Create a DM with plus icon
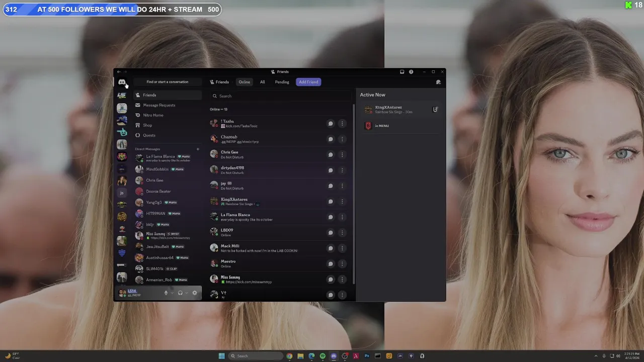644x362 pixels. [198, 149]
